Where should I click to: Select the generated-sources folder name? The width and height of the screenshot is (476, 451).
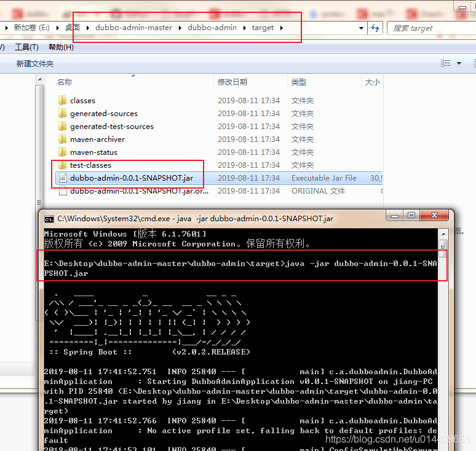point(104,114)
